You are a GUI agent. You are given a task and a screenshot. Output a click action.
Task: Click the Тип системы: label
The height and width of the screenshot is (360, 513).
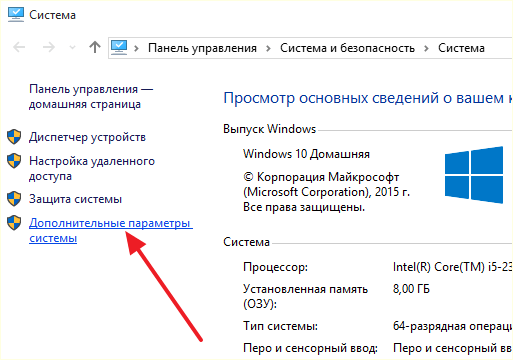[x=280, y=326]
